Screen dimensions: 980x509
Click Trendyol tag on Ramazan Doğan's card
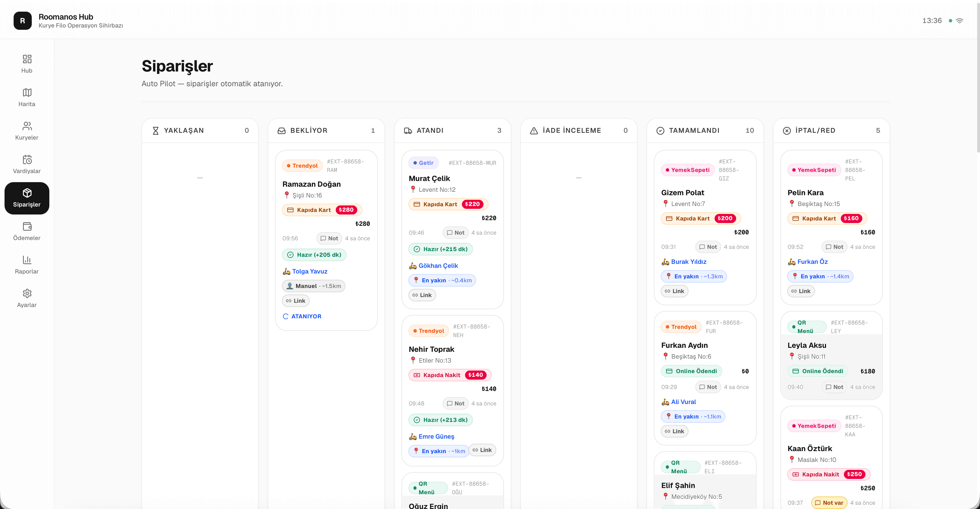pyautogui.click(x=302, y=166)
